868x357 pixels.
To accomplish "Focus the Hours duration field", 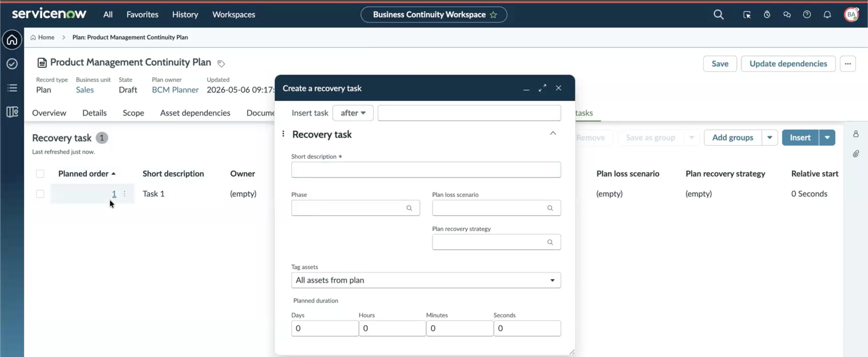I will click(392, 328).
